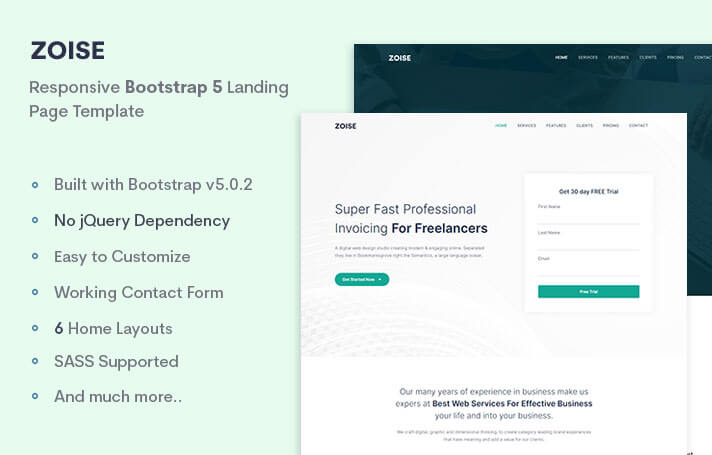Image resolution: width=712 pixels, height=455 pixels.
Task: Click 'And much more..' bullet text
Action: (x=118, y=396)
